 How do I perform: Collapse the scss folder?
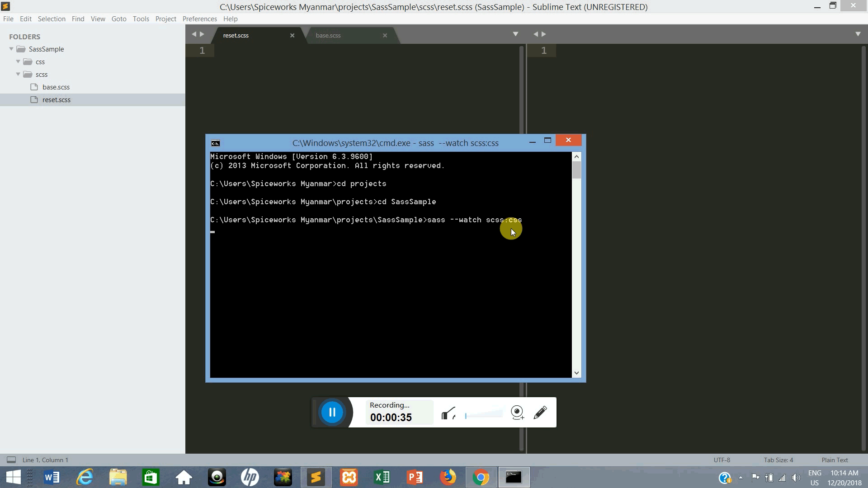click(18, 74)
